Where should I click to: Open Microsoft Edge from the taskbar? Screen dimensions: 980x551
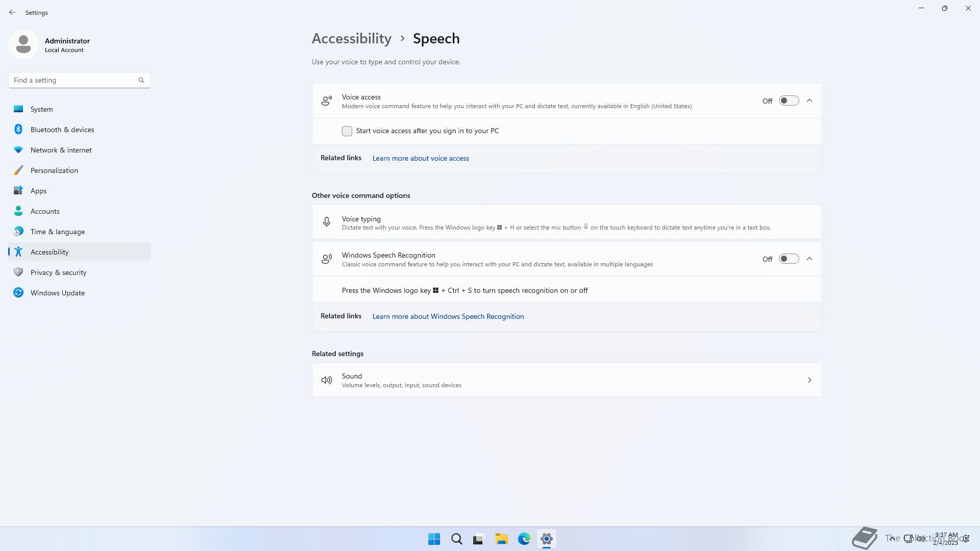(x=524, y=539)
